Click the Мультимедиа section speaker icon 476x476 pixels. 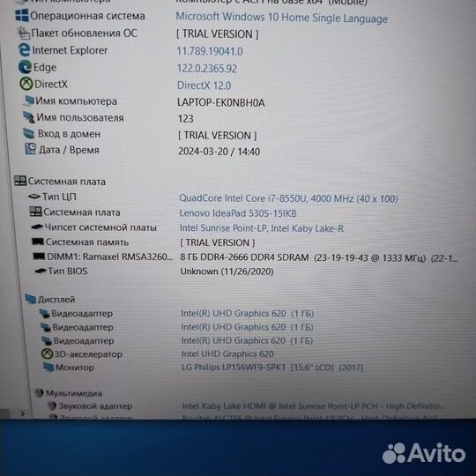tap(39, 393)
